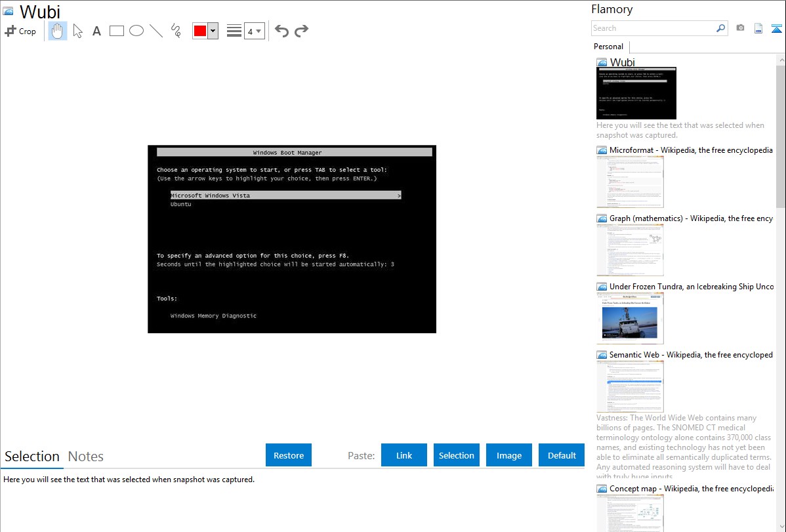
Task: Pick the rectangle shape tool
Action: tap(117, 31)
